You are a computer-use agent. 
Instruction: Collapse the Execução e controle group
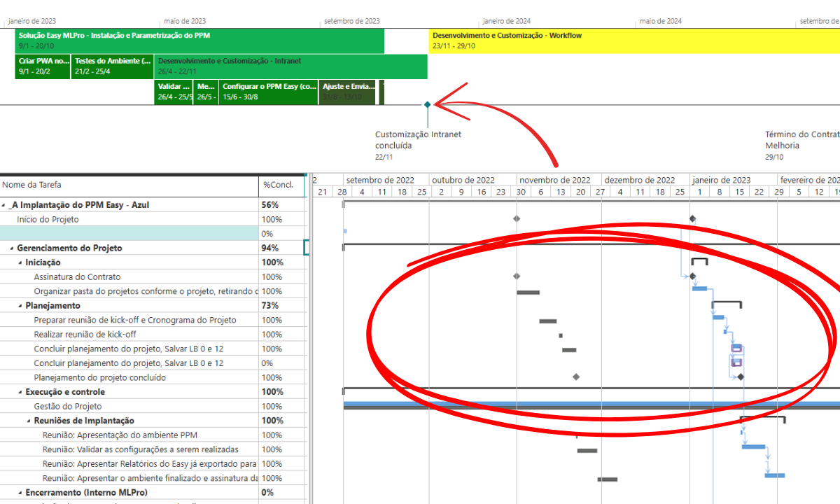[x=20, y=392]
